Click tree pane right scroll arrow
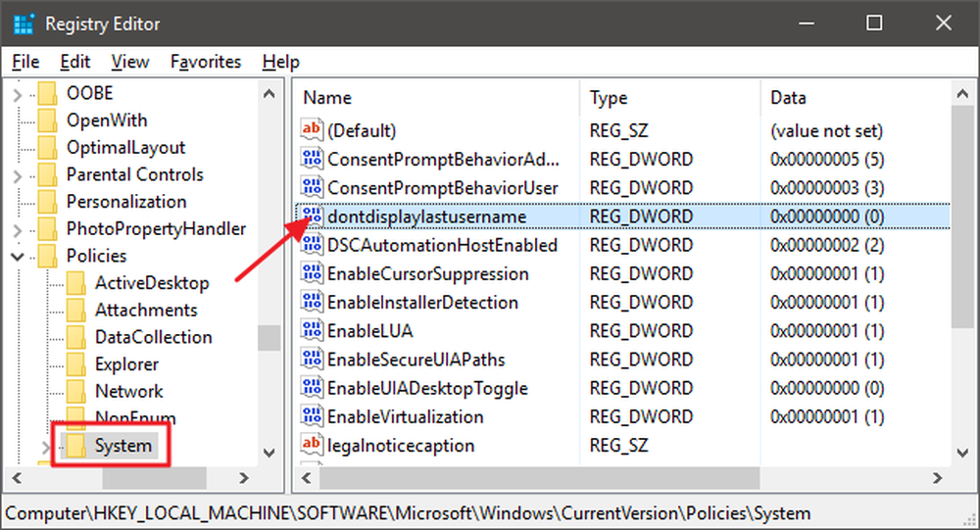 tap(244, 478)
